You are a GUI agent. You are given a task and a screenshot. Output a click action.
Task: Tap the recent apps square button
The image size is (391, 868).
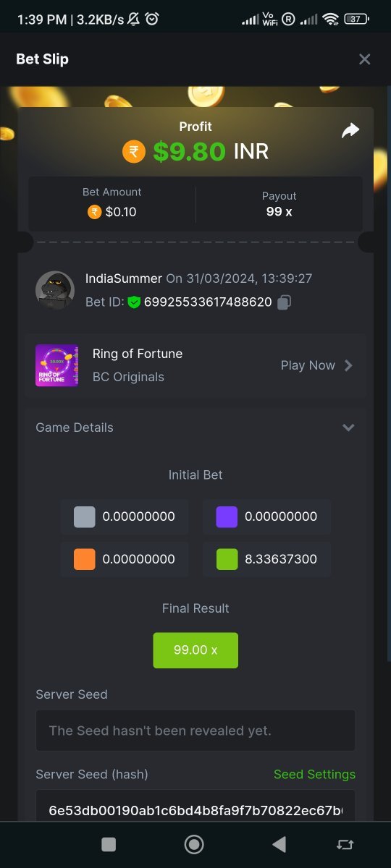pos(109,844)
